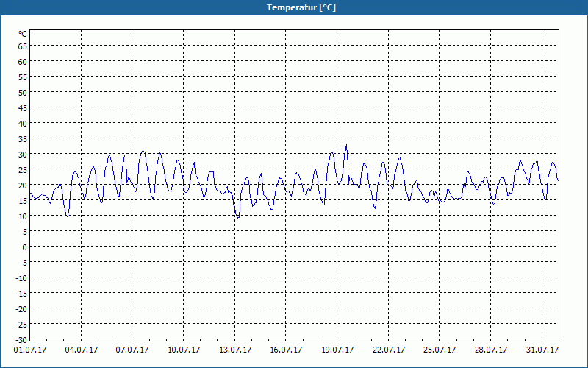588x368 pixels.
Task: Click the 22.07.17 date label
Action: coord(389,350)
